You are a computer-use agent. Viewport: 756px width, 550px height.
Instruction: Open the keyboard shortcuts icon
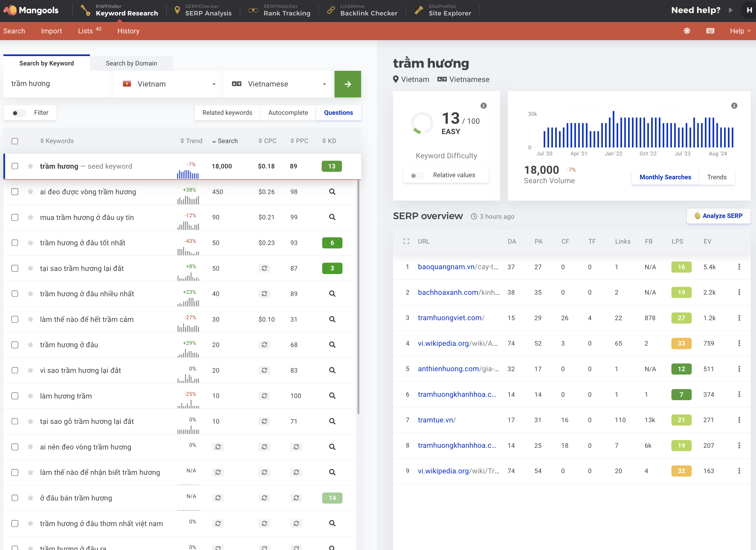pyautogui.click(x=710, y=31)
